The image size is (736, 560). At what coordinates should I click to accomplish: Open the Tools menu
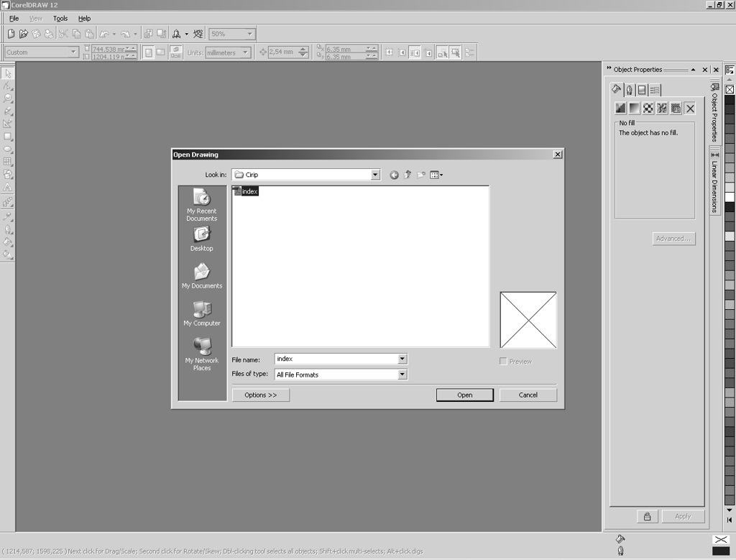(x=60, y=18)
